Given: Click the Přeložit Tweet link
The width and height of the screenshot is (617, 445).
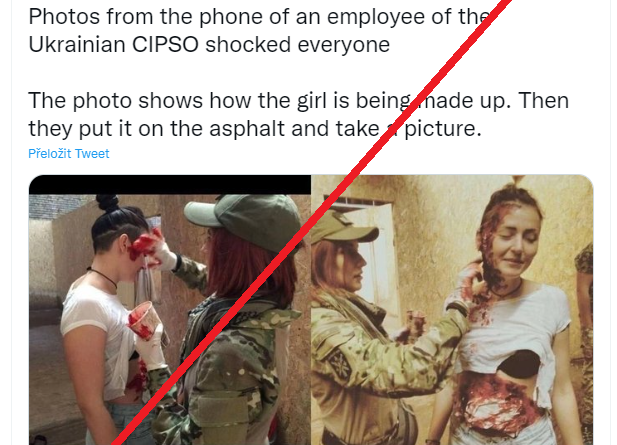Looking at the screenshot, I should pyautogui.click(x=68, y=153).
